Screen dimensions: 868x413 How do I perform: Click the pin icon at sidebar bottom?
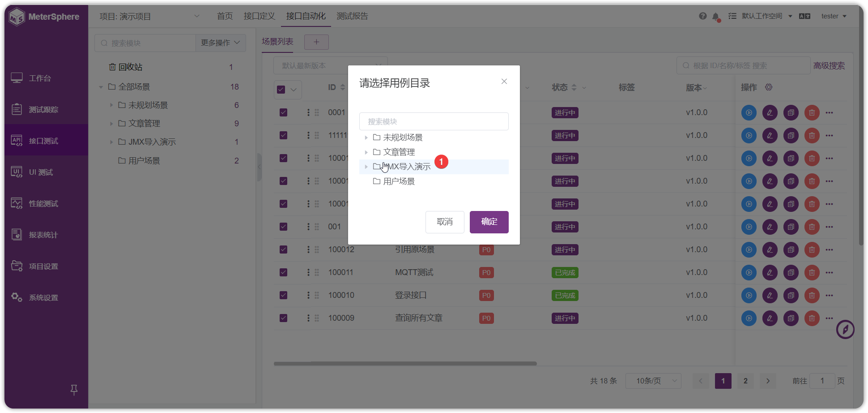pos(74,390)
